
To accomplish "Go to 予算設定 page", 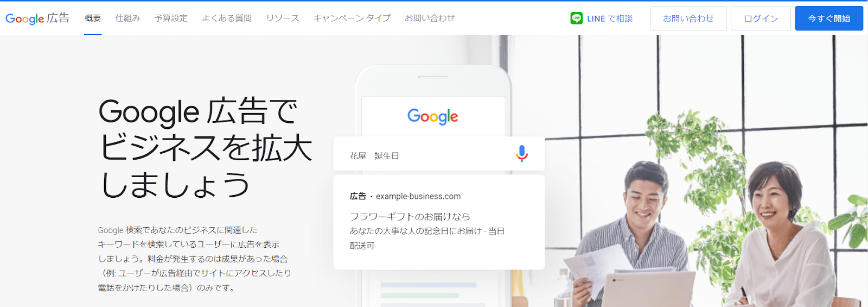I will click(171, 18).
